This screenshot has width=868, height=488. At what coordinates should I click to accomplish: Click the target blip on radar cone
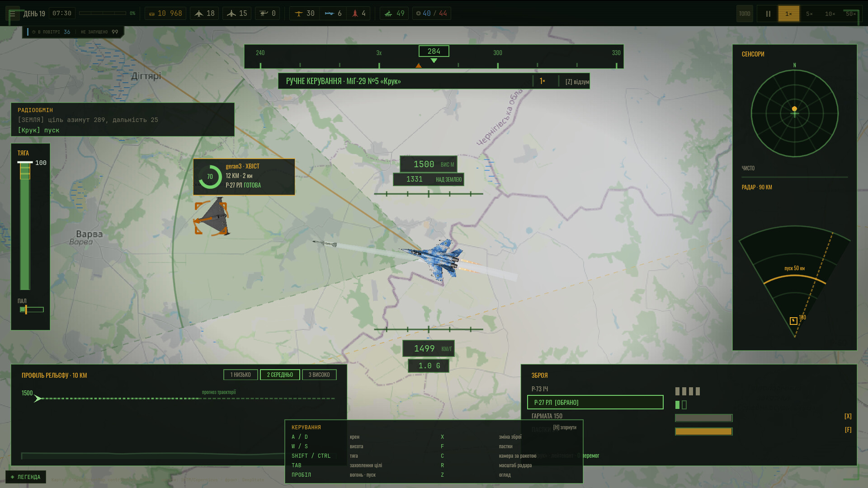tap(793, 321)
